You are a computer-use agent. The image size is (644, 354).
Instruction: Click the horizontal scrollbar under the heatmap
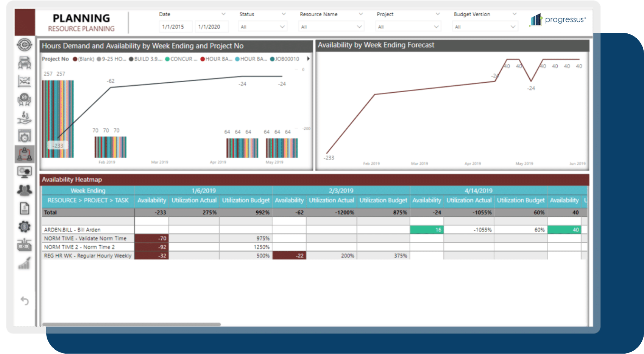[131, 324]
